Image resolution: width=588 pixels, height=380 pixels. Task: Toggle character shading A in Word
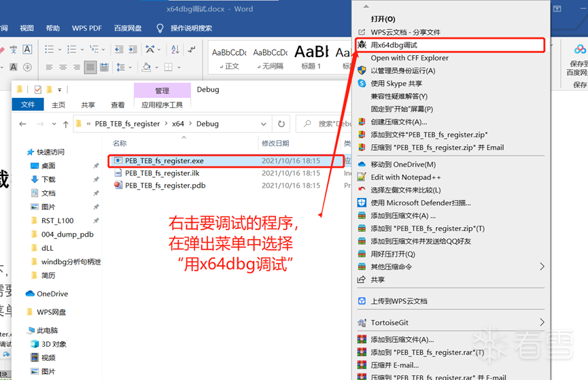click(x=14, y=67)
